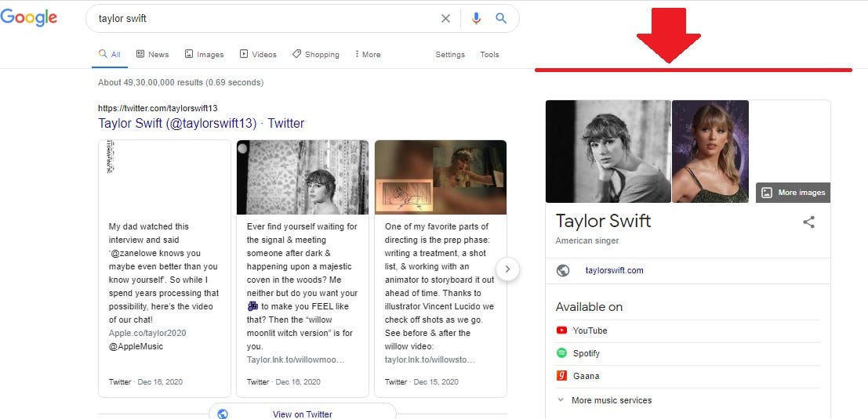This screenshot has height=419, width=868.
Task: Advance the tweet carousel with the arrow
Action: click(x=507, y=269)
